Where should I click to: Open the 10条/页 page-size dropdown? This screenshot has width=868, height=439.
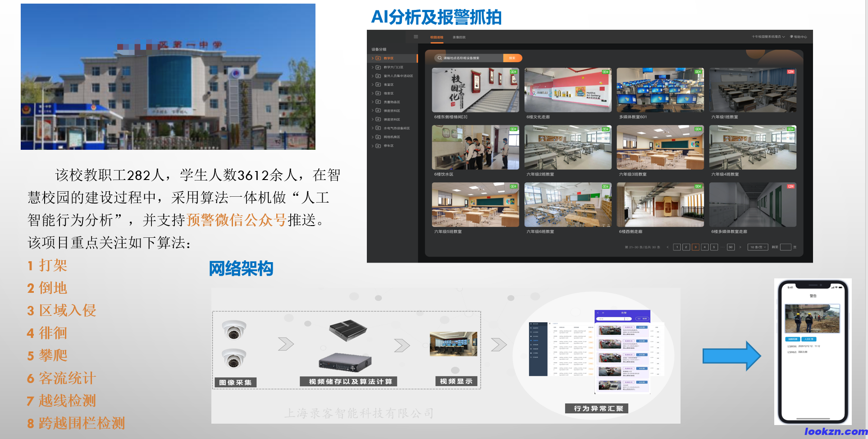tap(758, 247)
